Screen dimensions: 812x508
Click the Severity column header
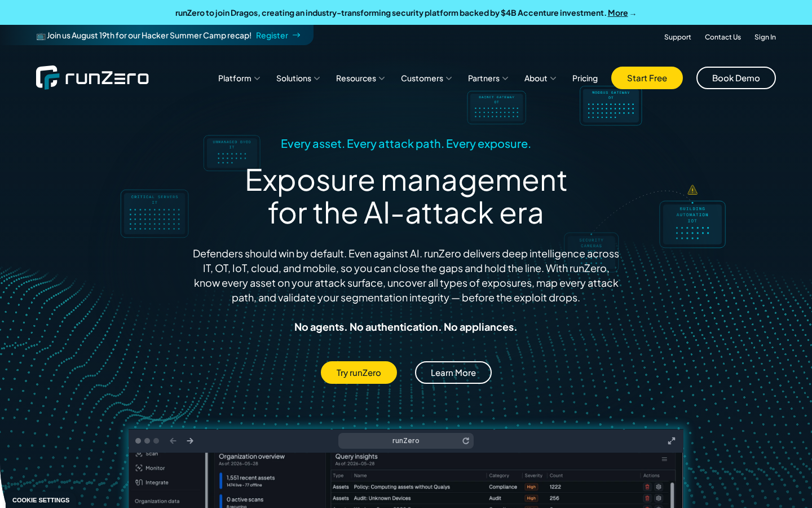click(533, 476)
